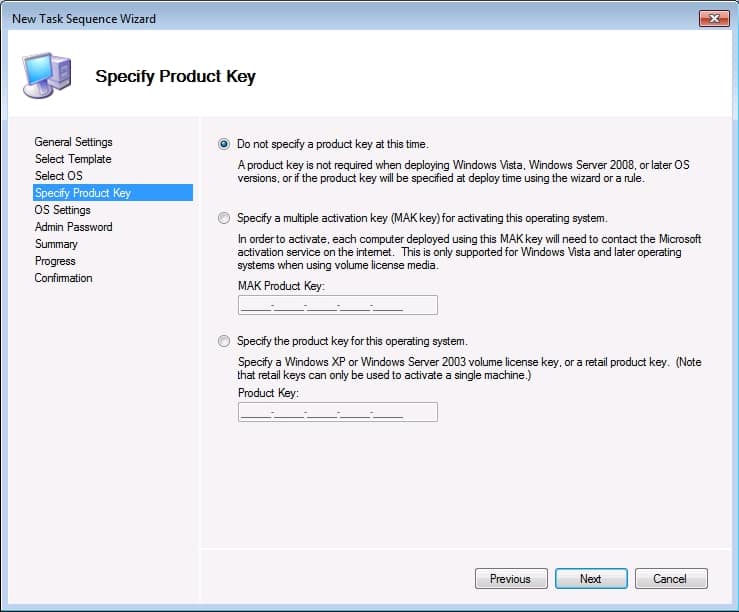Select the Progress step in sidebar
739x612 pixels.
coord(55,261)
